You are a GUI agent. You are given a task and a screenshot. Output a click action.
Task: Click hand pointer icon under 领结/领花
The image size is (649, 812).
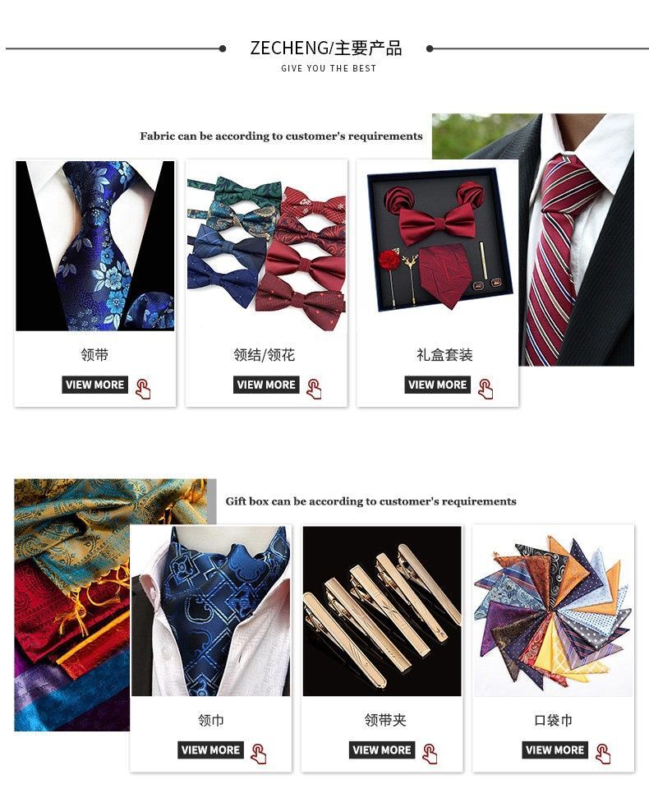point(314,389)
